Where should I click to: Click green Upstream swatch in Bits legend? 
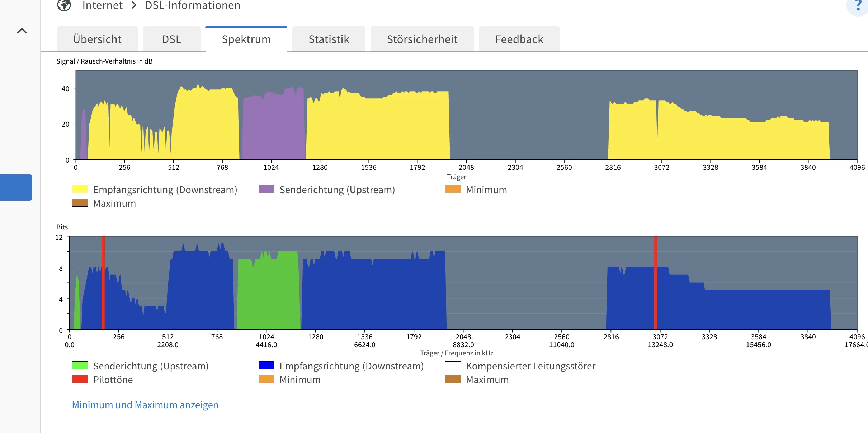(x=80, y=365)
